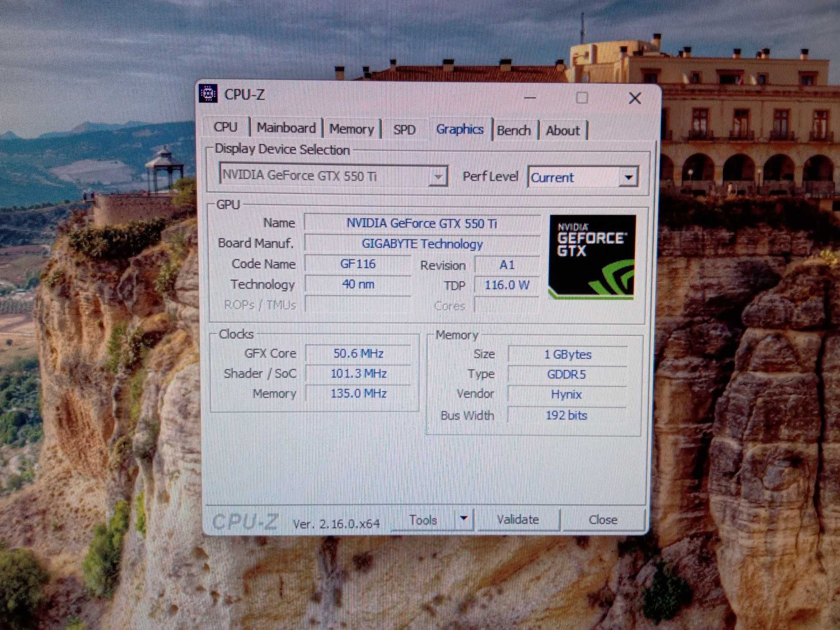Click the 1 GBytes memory size value

(x=567, y=354)
